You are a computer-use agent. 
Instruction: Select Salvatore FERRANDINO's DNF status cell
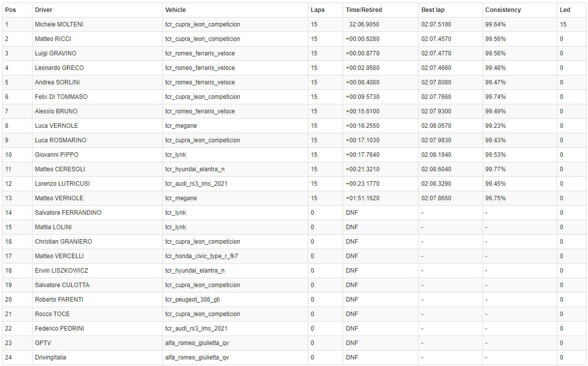(x=352, y=213)
